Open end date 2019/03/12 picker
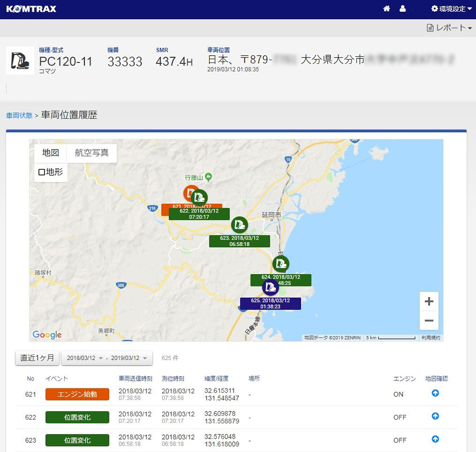 (x=128, y=358)
